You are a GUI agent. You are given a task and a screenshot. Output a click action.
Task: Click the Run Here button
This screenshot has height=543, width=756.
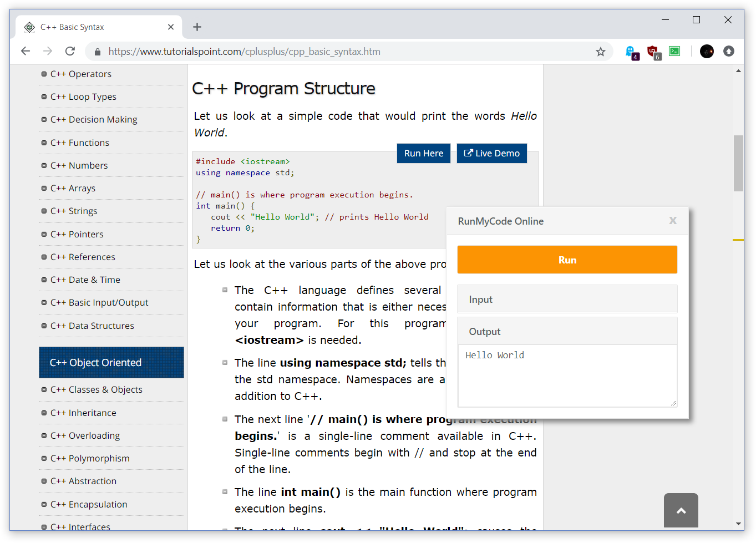[x=424, y=153]
